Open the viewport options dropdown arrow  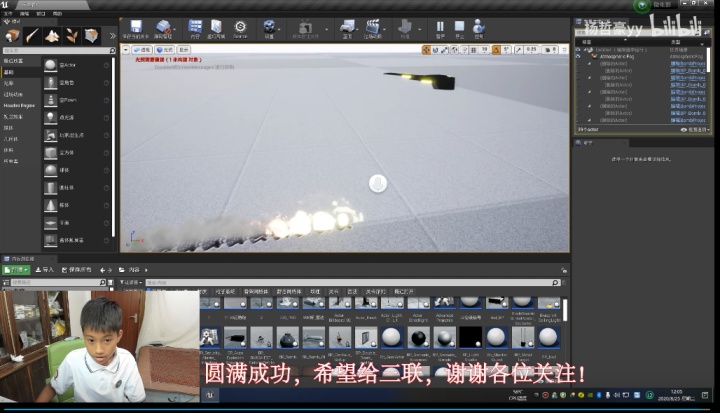coord(126,50)
